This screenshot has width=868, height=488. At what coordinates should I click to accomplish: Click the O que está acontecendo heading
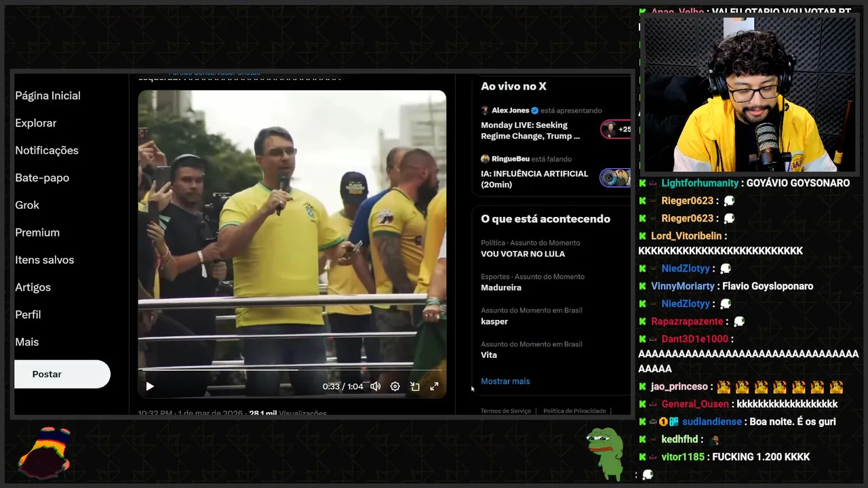coord(545,219)
